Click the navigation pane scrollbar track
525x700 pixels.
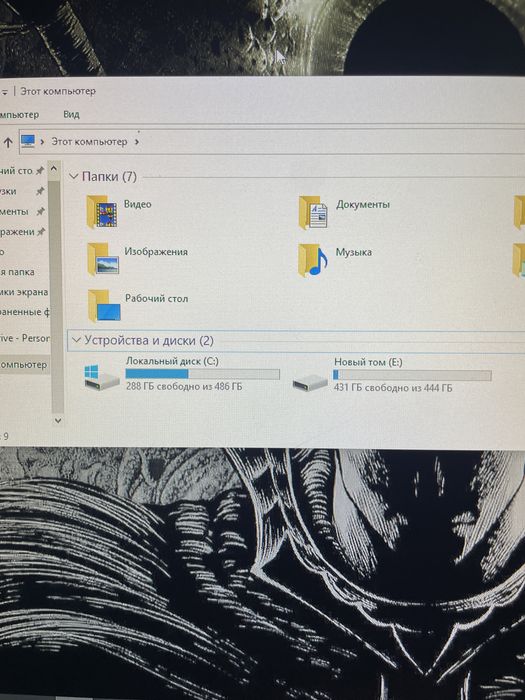[57, 295]
